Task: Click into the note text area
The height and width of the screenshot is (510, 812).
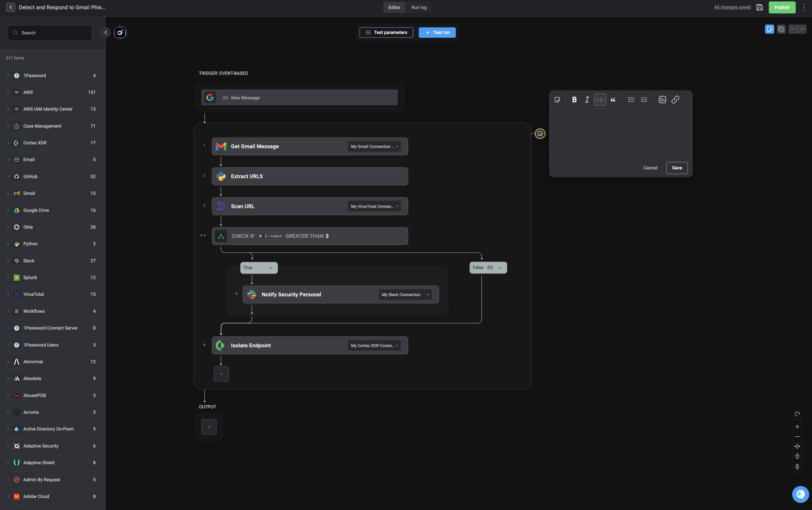Action: point(621,134)
